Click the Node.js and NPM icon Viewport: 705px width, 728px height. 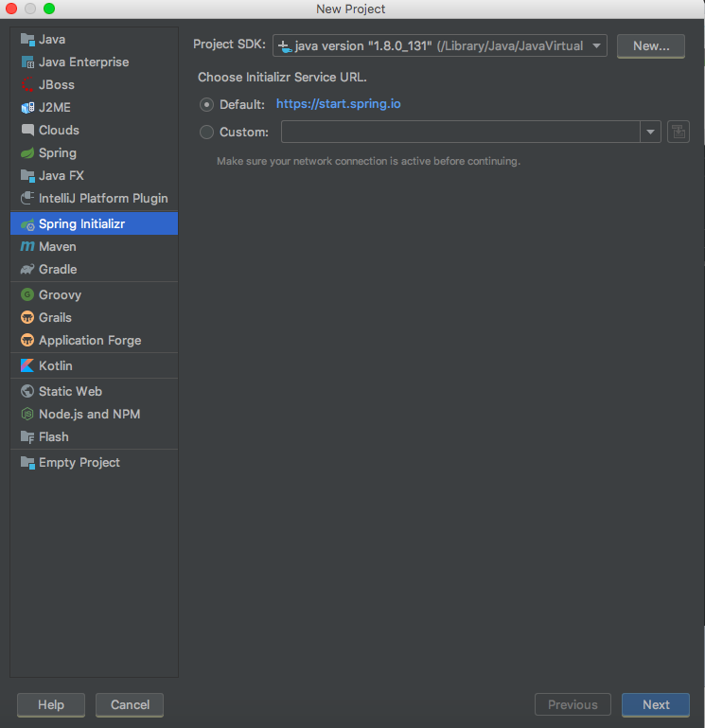[x=27, y=415]
